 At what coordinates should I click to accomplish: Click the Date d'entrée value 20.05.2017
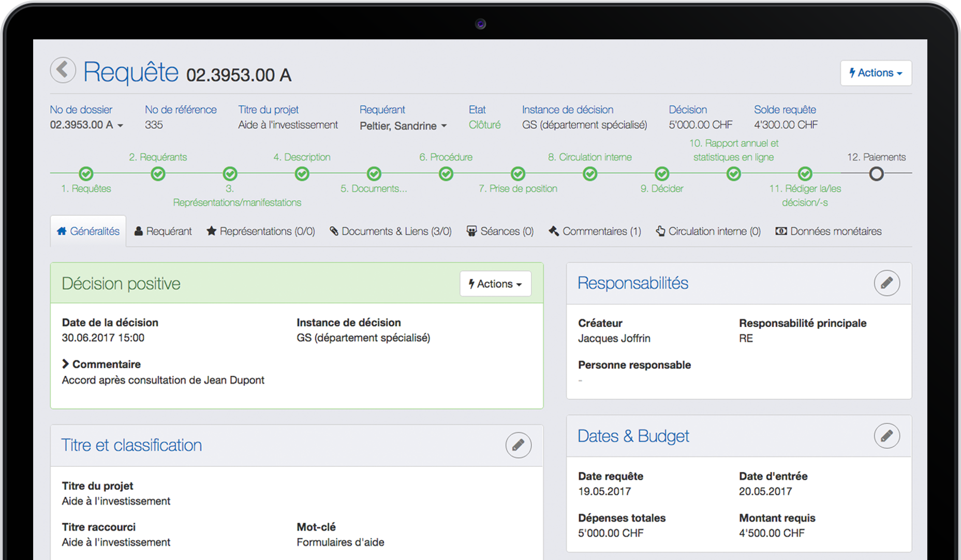(765, 492)
